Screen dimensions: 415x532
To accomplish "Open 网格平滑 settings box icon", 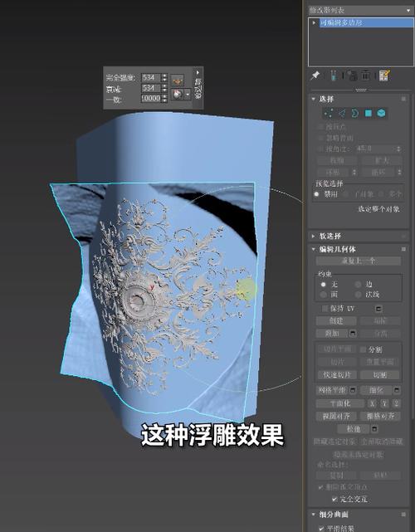I will [353, 391].
